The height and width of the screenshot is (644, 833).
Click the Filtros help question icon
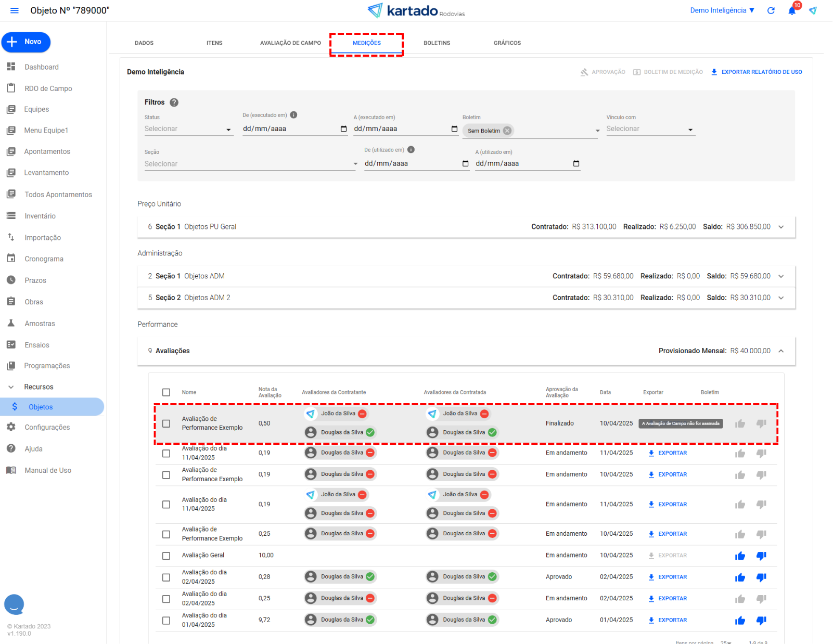coord(174,102)
